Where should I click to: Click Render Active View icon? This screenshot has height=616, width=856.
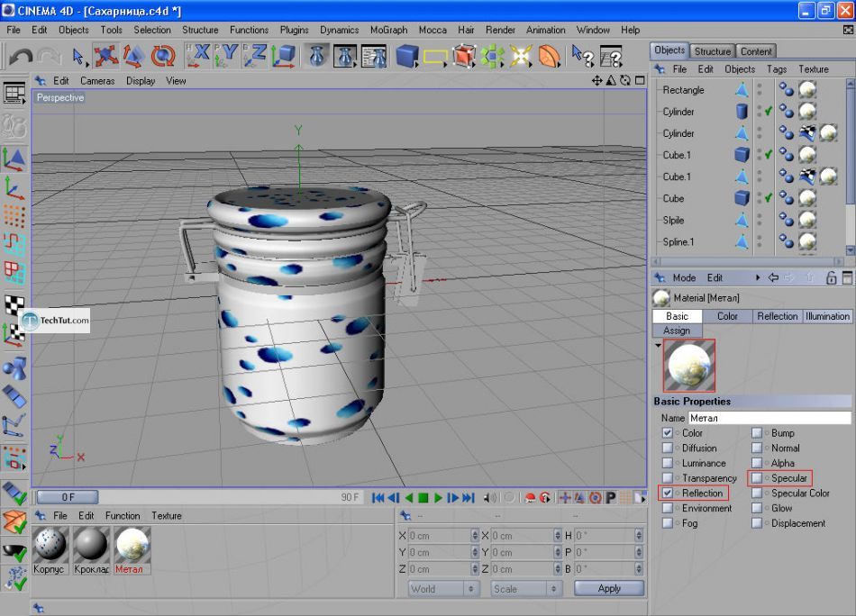click(x=316, y=57)
